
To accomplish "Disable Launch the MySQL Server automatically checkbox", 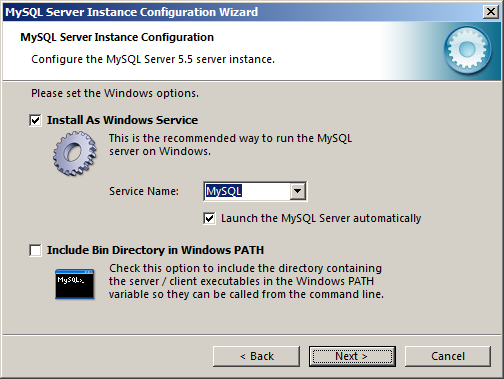I will [209, 219].
